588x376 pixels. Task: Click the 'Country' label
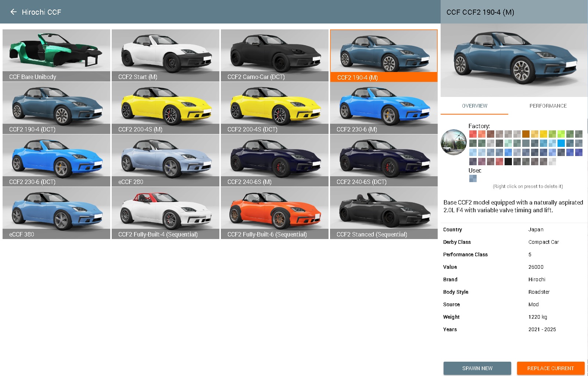point(452,229)
